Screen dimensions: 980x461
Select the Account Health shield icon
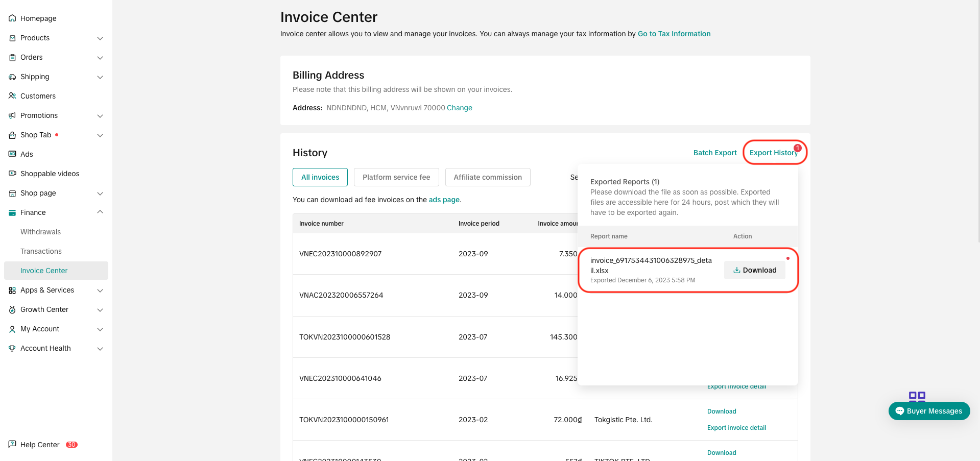pyautogui.click(x=12, y=348)
